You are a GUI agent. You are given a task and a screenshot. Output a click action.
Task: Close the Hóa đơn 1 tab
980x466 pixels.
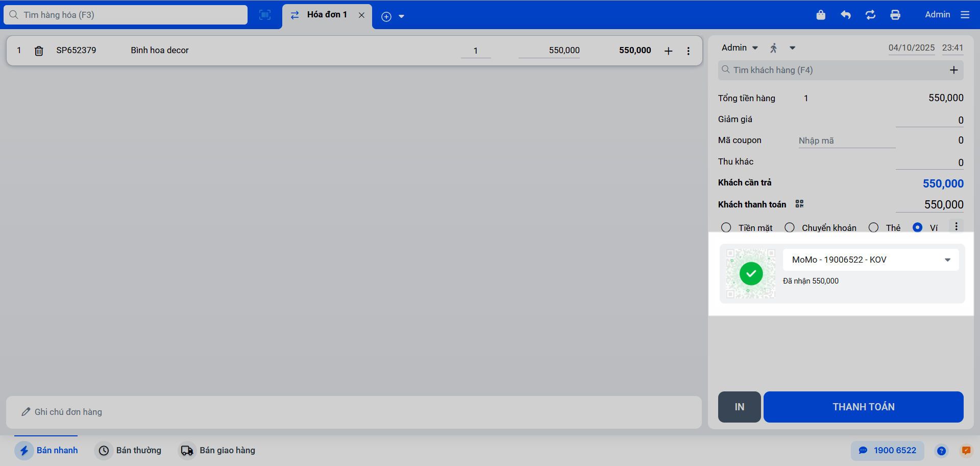361,15
